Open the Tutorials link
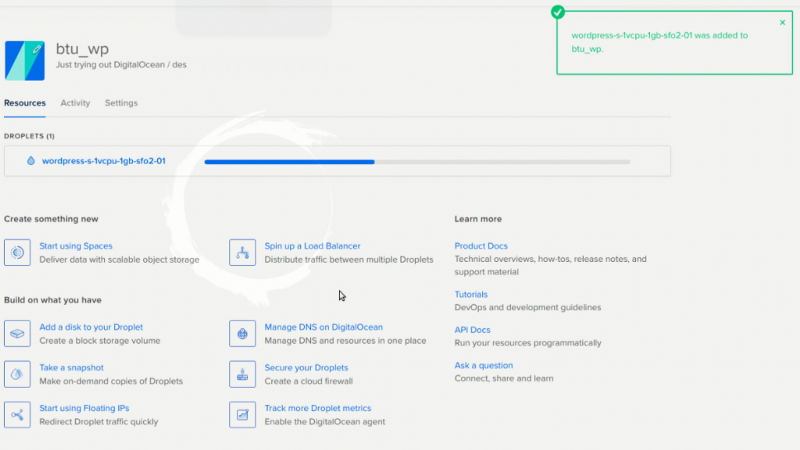The image size is (800, 450). click(471, 294)
